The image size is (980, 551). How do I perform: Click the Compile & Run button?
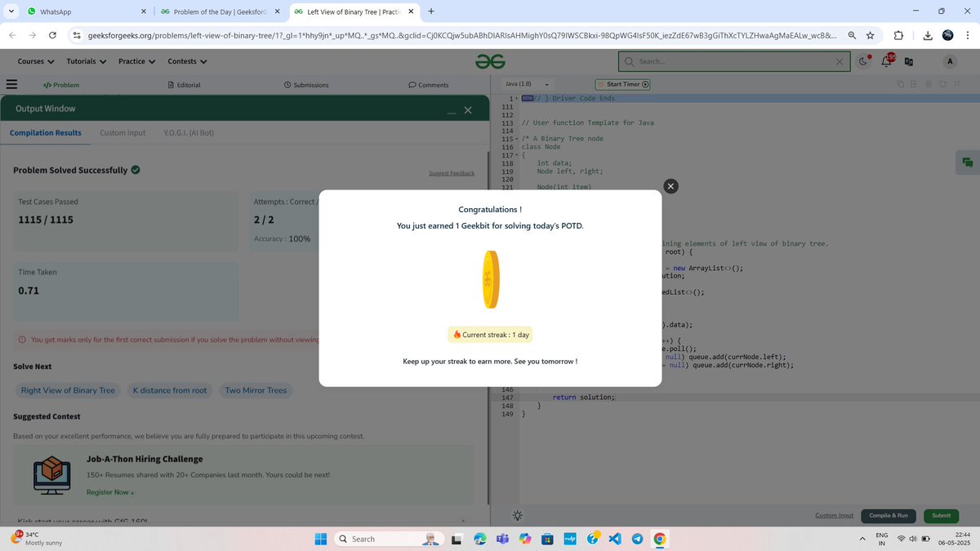click(x=888, y=516)
